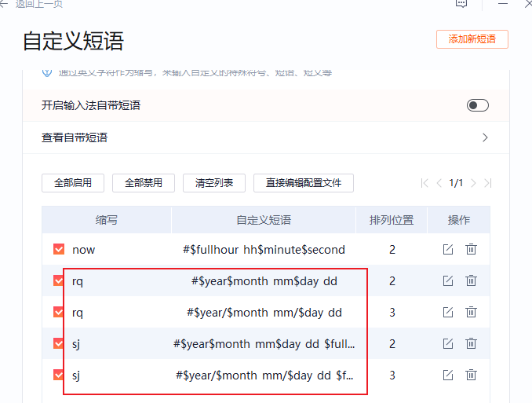This screenshot has height=403, width=532.
Task: Delete the #$year$month mm$day dd phrase
Action: (471, 280)
